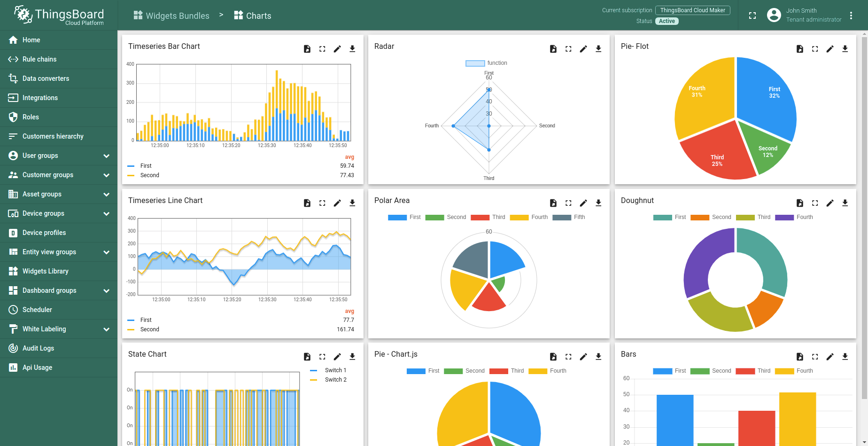Expand Customer groups submenu

tap(107, 175)
